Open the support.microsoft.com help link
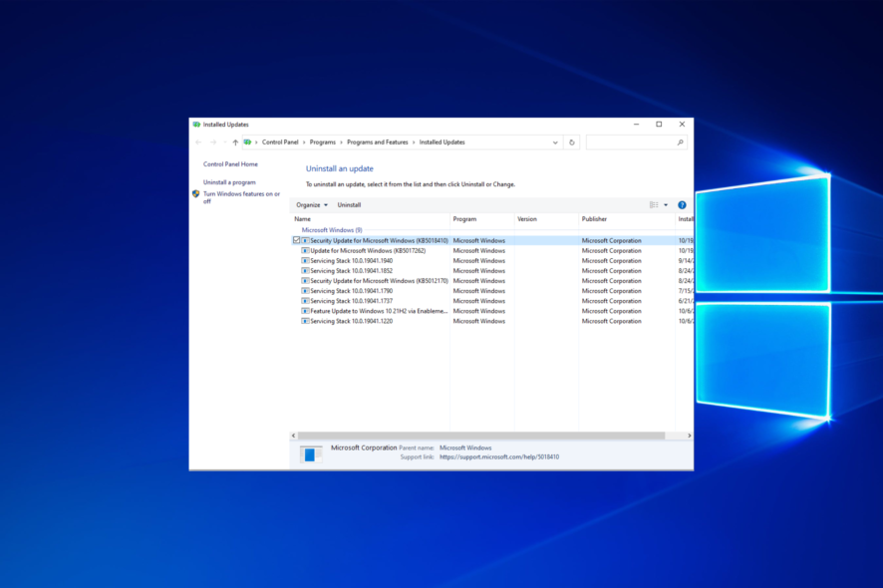 click(x=499, y=456)
